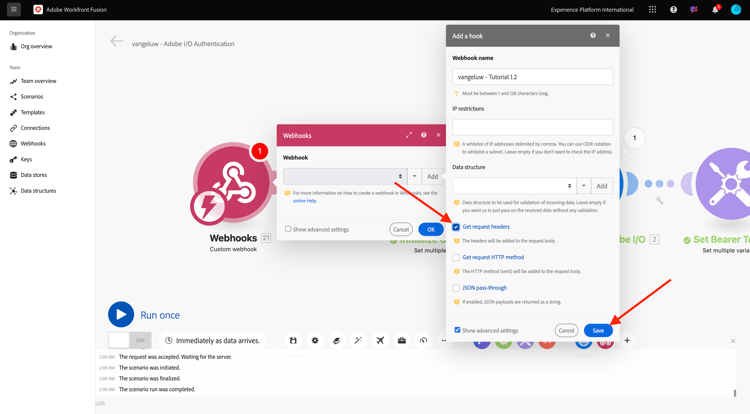750x414 pixels.
Task: Open the Notes icon in toolbar
Action: [x=336, y=340]
